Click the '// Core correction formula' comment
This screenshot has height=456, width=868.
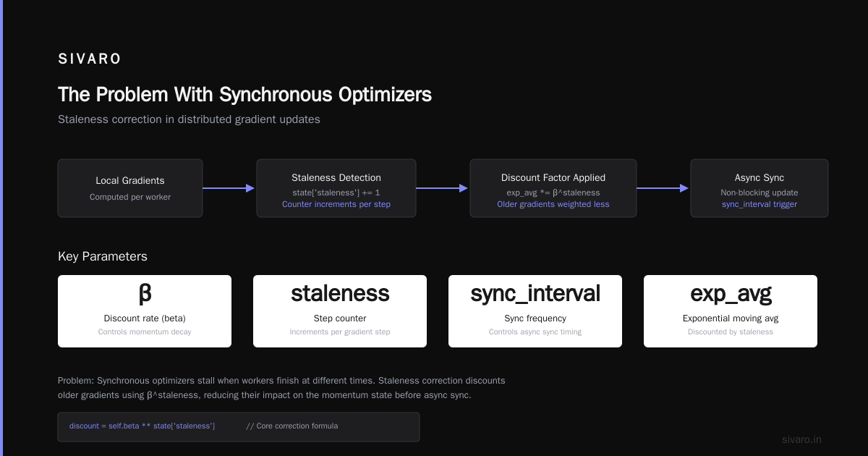pyautogui.click(x=292, y=426)
